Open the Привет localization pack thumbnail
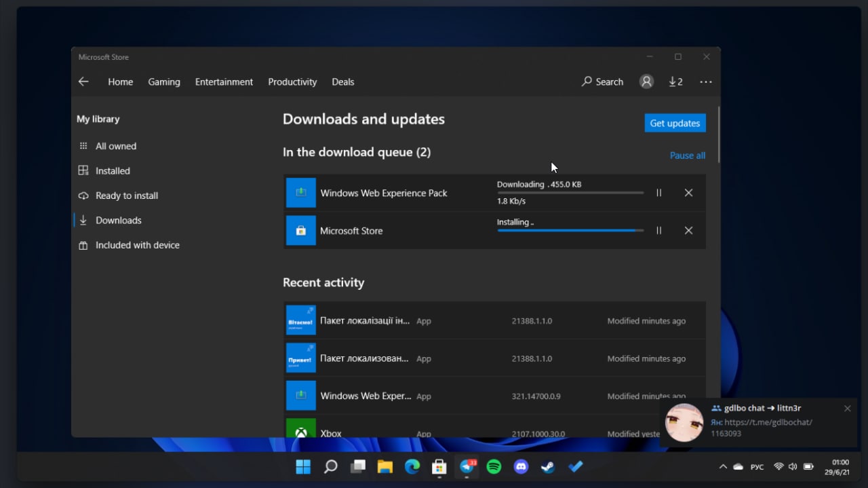 [x=300, y=358]
